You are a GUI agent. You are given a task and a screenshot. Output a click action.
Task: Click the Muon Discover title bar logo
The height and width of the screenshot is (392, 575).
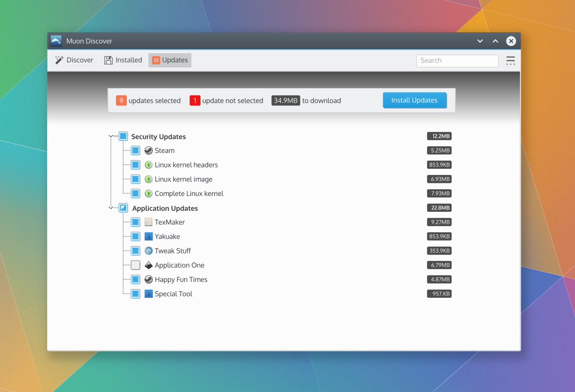point(56,41)
